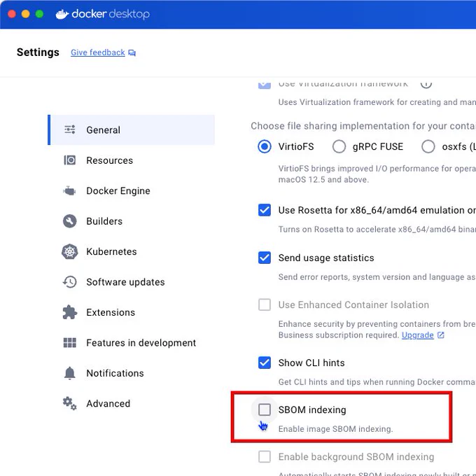This screenshot has height=476, width=476.
Task: Toggle the Use Virtualization framework checkbox
Action: pyautogui.click(x=265, y=85)
